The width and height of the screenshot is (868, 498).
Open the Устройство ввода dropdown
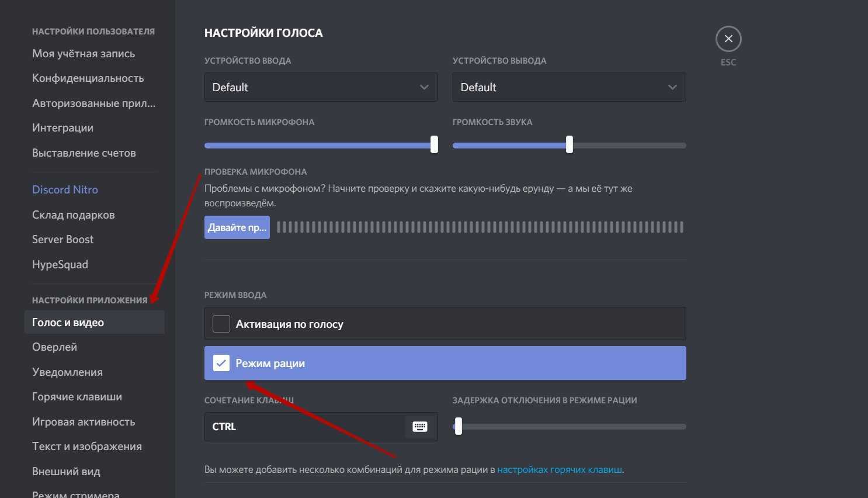click(x=321, y=87)
